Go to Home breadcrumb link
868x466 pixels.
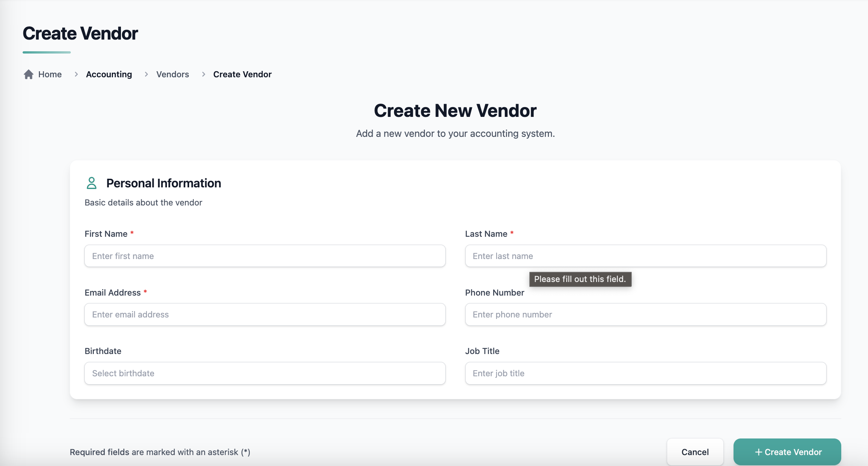(50, 74)
